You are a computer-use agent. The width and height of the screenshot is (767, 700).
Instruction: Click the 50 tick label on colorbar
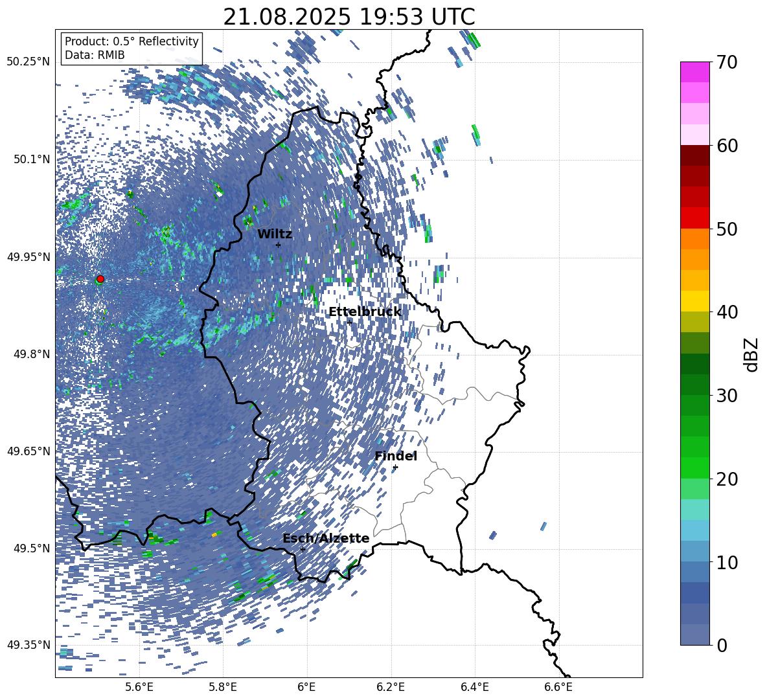coord(727,229)
